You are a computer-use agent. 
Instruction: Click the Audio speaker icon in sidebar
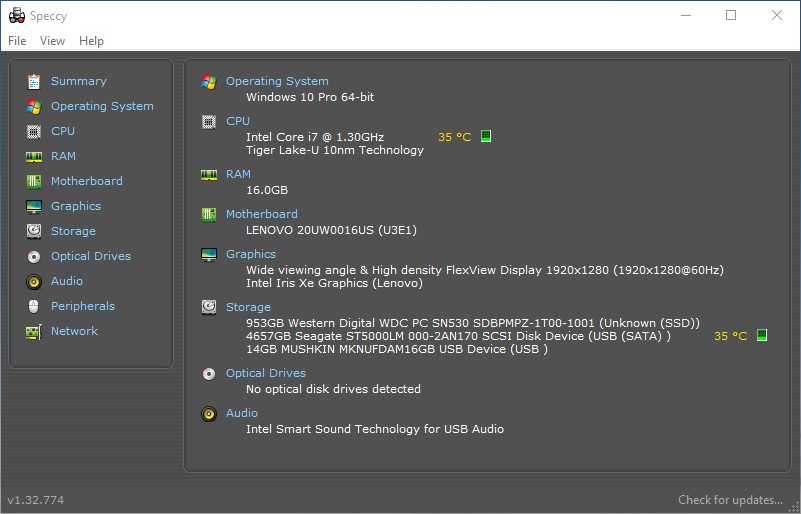34,282
